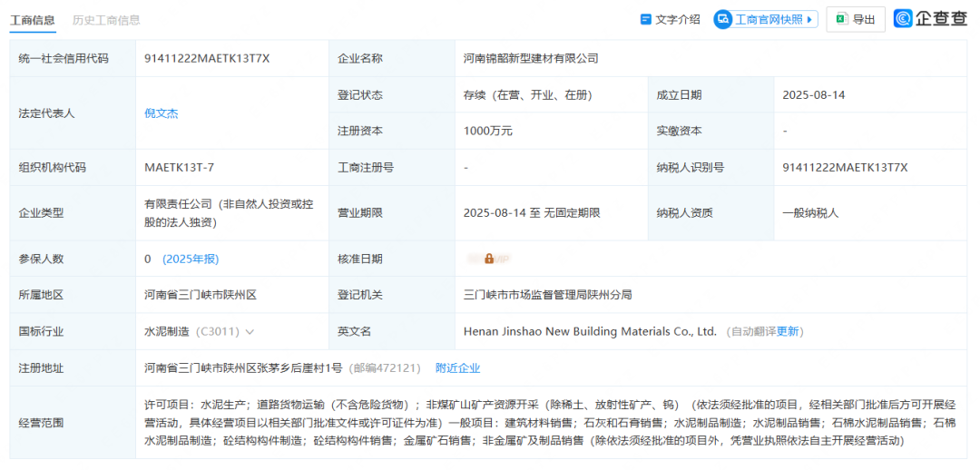Select credit code 91411222MAETK13T7X in first row

pos(207,59)
